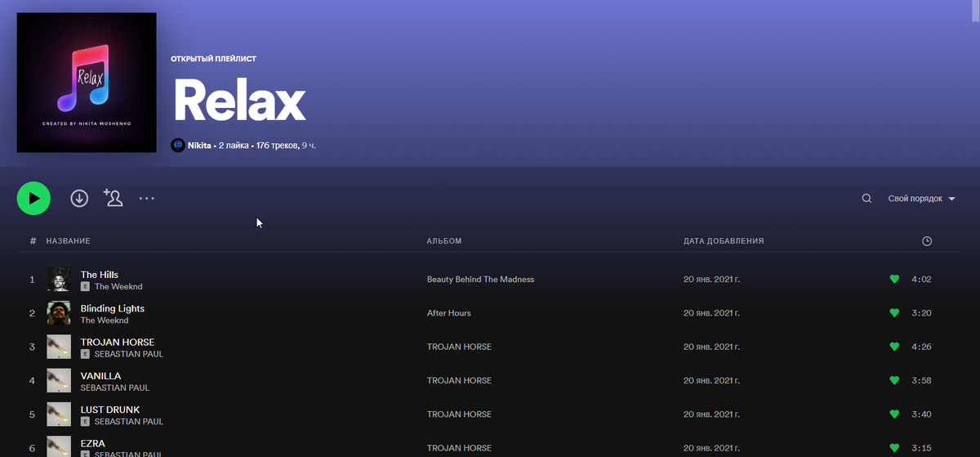Open SEBASTIAN PAUL artist under LUST DRUNK

tap(129, 422)
